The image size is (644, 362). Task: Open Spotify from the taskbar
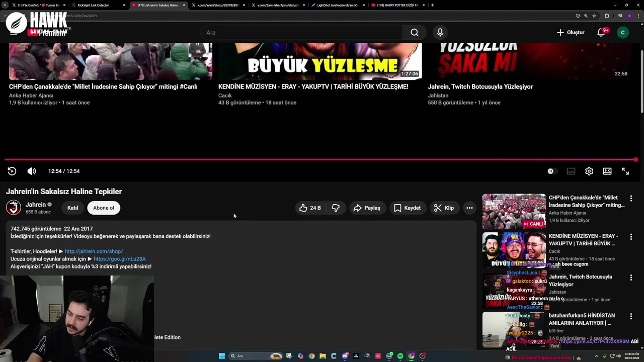pyautogui.click(x=400, y=356)
